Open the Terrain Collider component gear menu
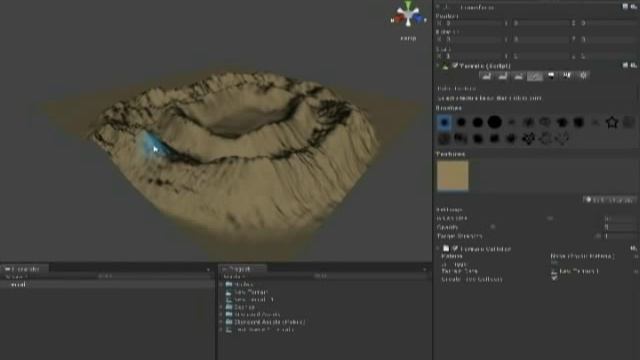Viewport: 640px width, 360px height. click(633, 248)
